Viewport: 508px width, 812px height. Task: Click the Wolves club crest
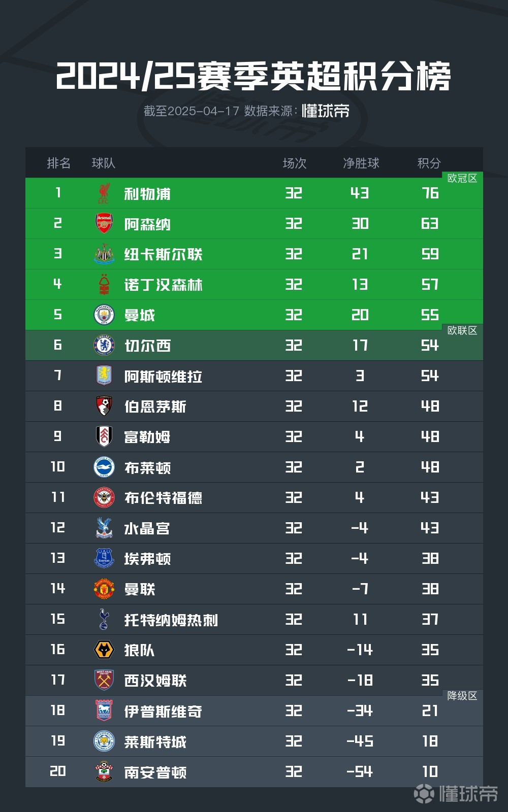coord(104,650)
